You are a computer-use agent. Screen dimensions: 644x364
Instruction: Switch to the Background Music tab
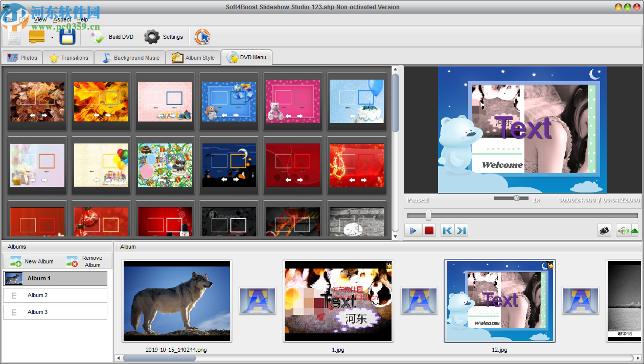[x=130, y=58]
